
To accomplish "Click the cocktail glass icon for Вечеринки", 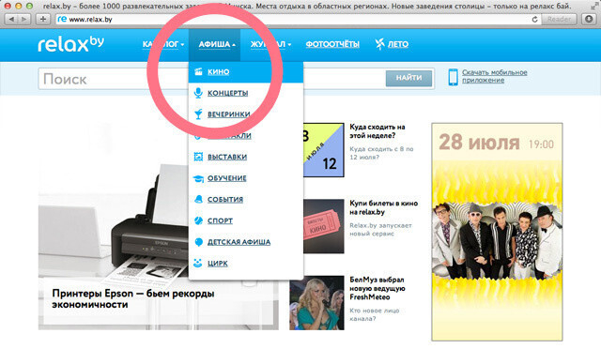I will pyautogui.click(x=198, y=114).
